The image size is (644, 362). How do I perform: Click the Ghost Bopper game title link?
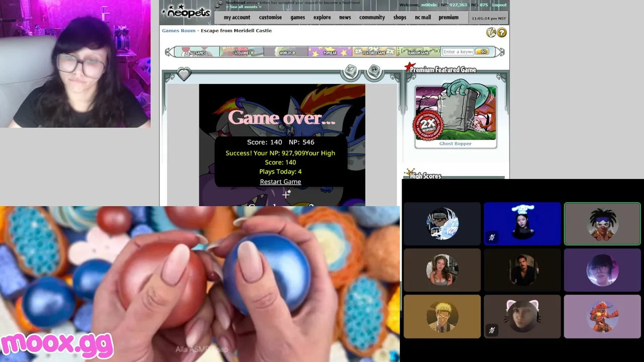click(455, 144)
